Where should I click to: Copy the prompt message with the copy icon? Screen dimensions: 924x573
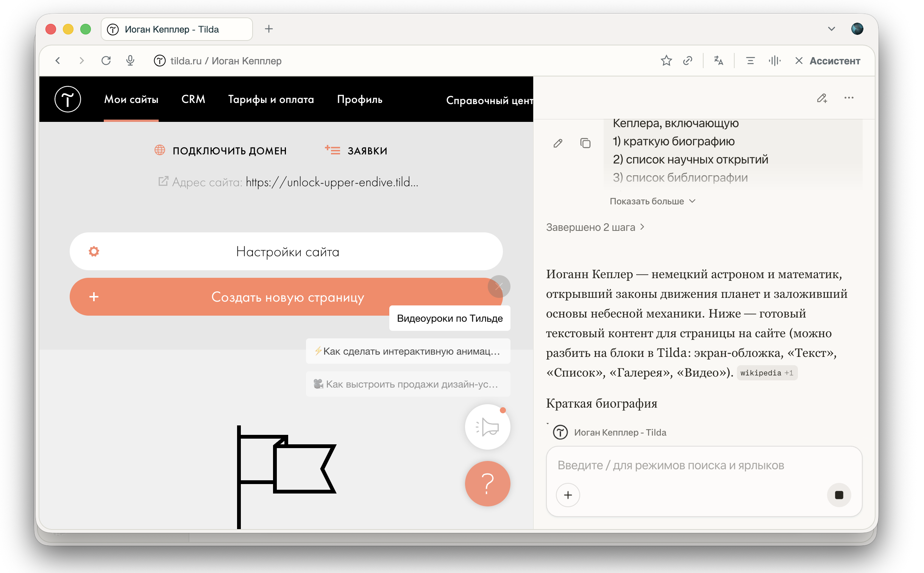[x=585, y=143]
